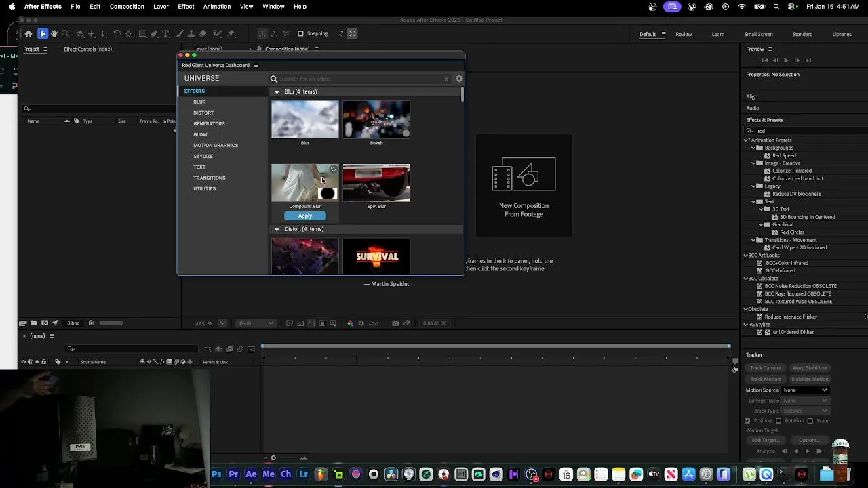Screen dimensions: 868x488
Task: Open Character Animator from the dock
Action: click(x=285, y=474)
